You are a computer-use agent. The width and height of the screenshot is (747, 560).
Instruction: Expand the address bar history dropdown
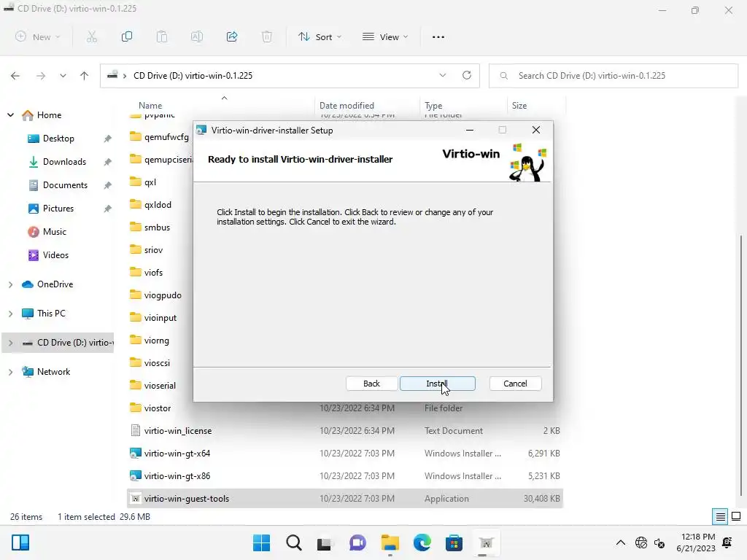pyautogui.click(x=443, y=75)
